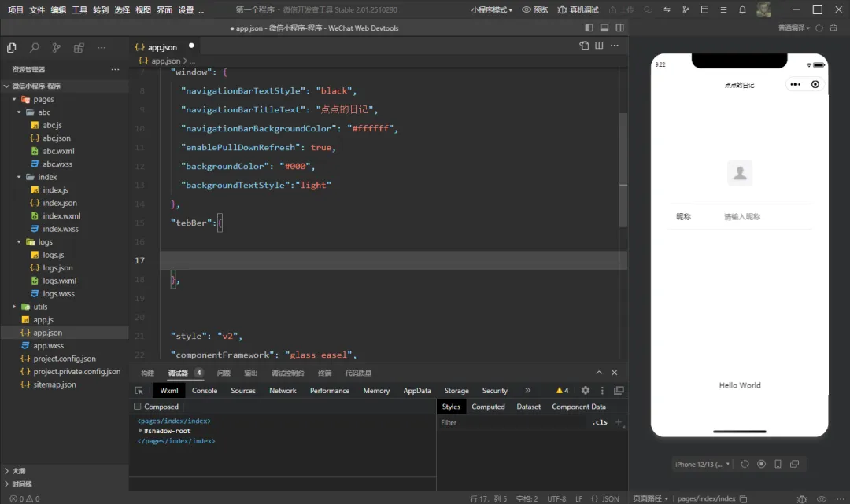The width and height of the screenshot is (850, 504).
Task: Collapse the debugger panel with the up chevron
Action: click(x=599, y=373)
